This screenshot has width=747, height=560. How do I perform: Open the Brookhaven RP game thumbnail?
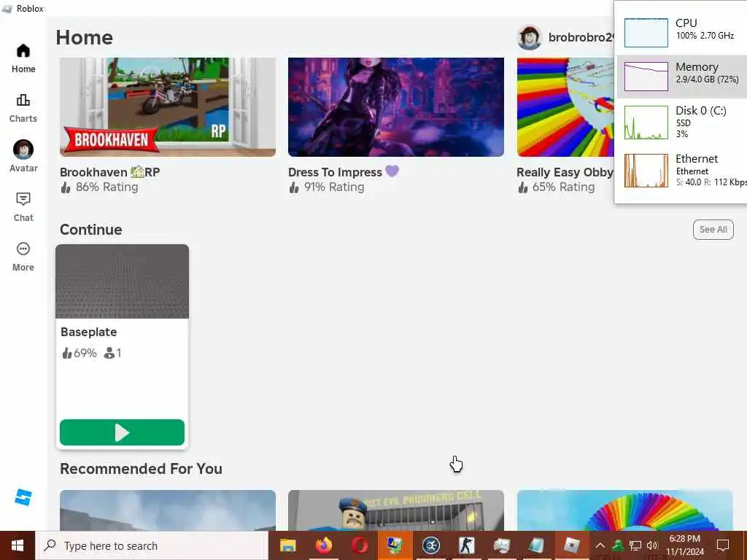tap(168, 107)
